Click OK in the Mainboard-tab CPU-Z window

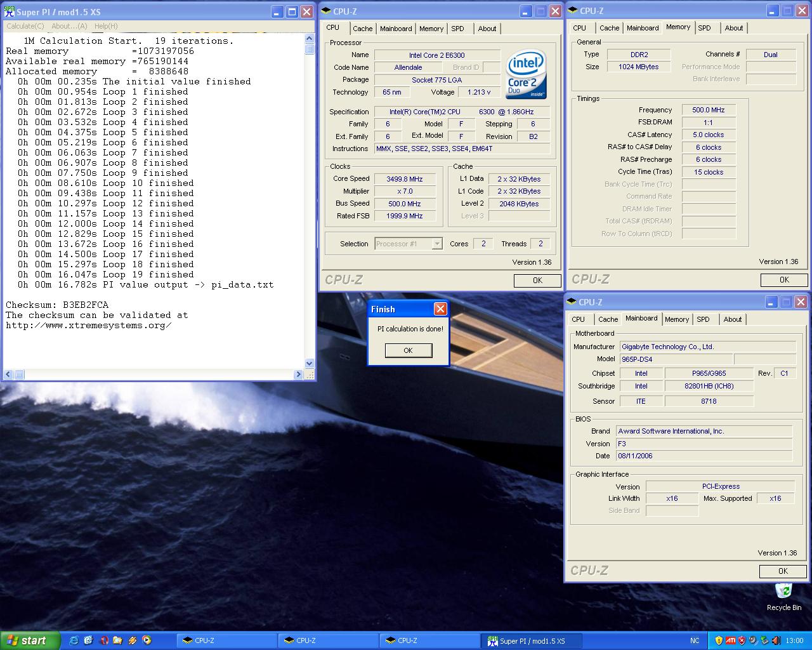click(x=783, y=571)
